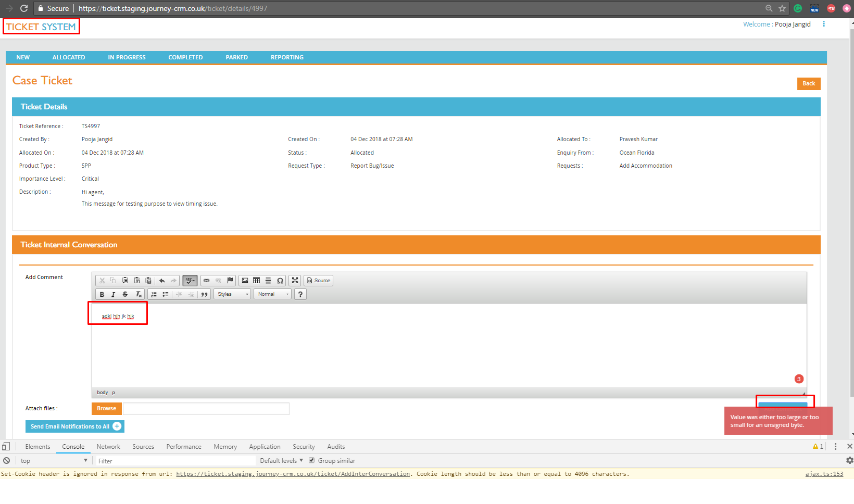Insert numbered list in editor
854x504 pixels.
pyautogui.click(x=154, y=294)
